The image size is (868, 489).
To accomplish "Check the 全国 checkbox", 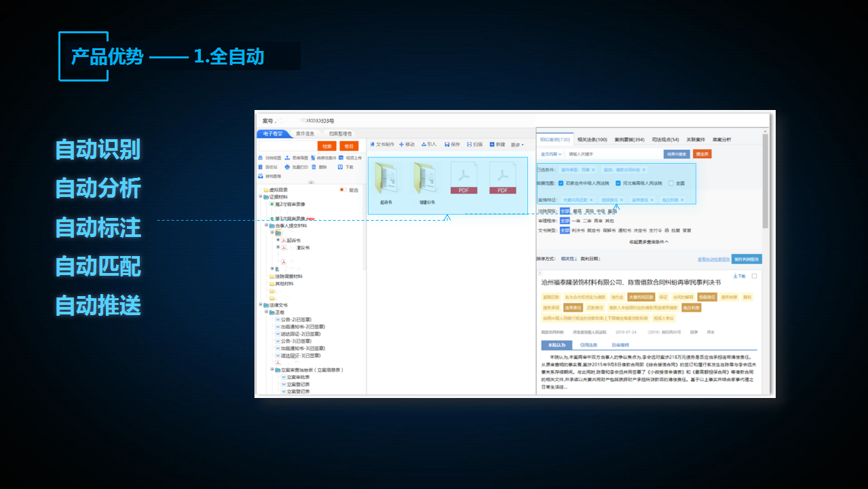I will [671, 183].
